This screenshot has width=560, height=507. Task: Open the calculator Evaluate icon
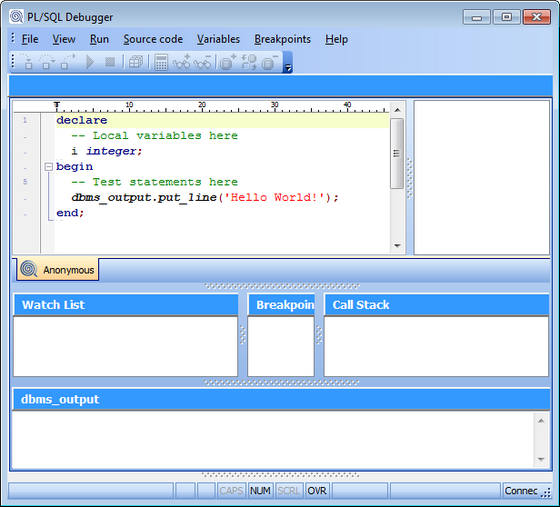161,62
